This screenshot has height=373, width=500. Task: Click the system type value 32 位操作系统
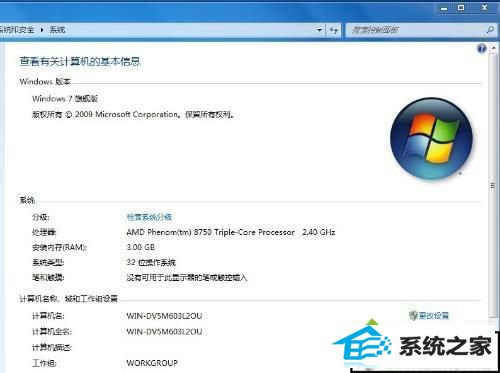coord(151,262)
